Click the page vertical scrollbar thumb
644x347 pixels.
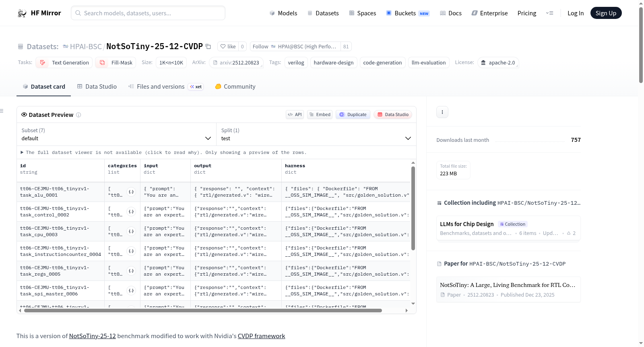(641, 45)
